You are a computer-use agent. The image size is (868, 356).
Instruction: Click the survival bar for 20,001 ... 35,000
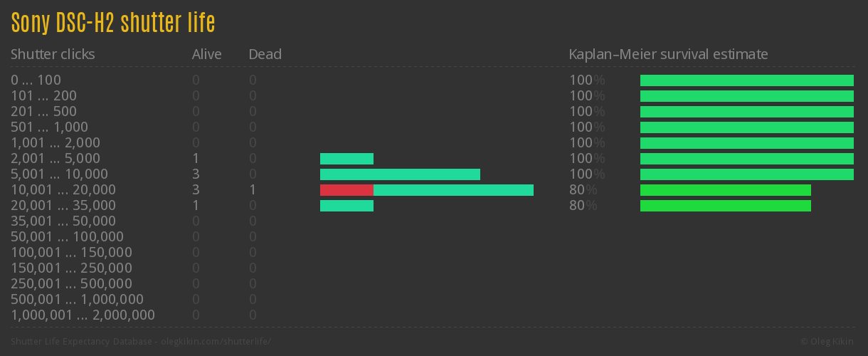point(725,206)
